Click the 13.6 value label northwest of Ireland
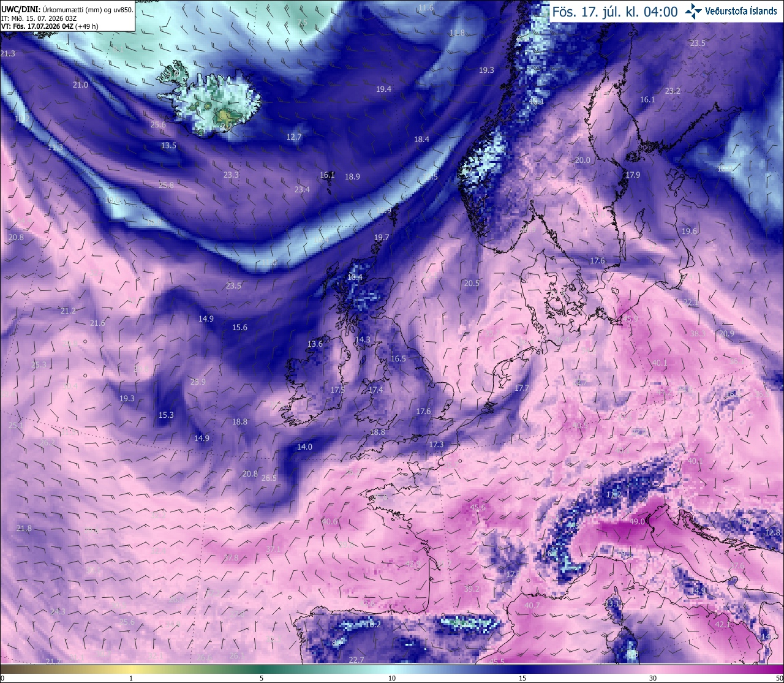Viewport: 784px width, 683px height. (315, 344)
